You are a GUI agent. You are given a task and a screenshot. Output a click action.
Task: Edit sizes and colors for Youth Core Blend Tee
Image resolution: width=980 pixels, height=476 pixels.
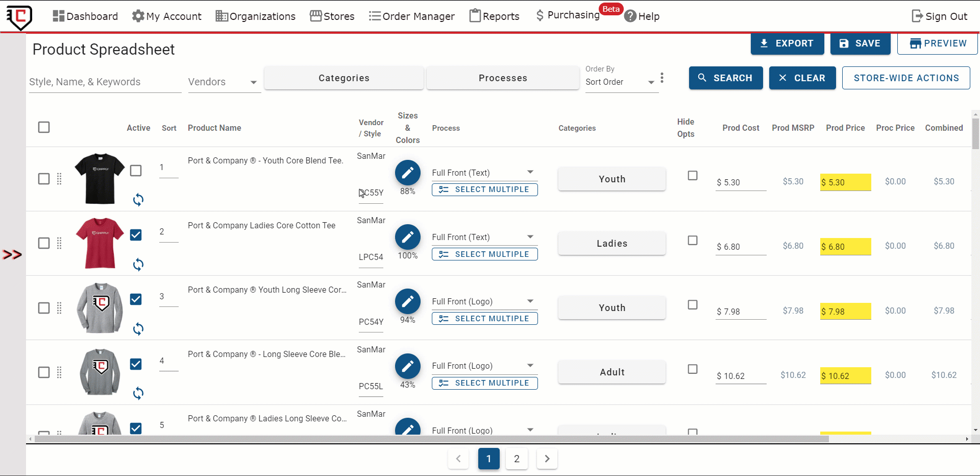pos(407,173)
